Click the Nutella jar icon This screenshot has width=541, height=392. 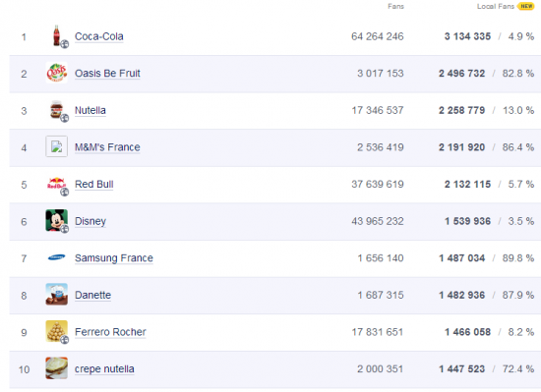tap(57, 110)
